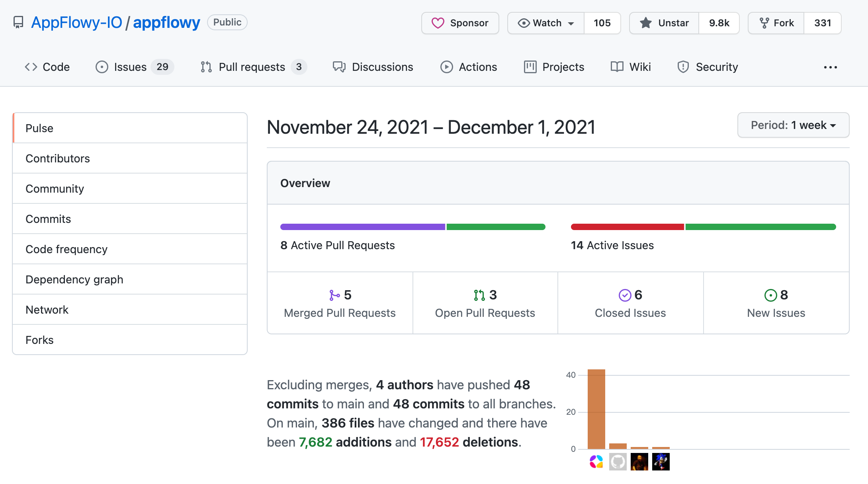This screenshot has width=868, height=484.
Task: Open the Projects tab
Action: tap(554, 67)
